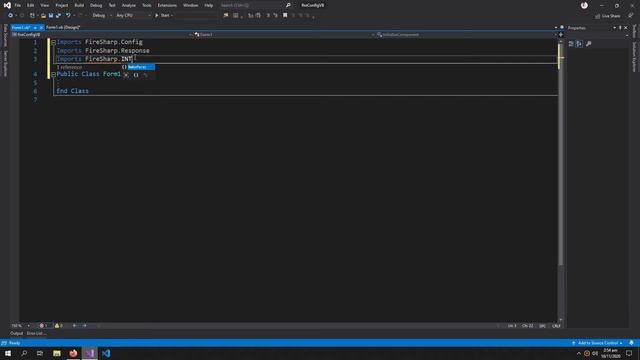
Task: Click the 1 reference CodeLens link
Action: pos(69,67)
